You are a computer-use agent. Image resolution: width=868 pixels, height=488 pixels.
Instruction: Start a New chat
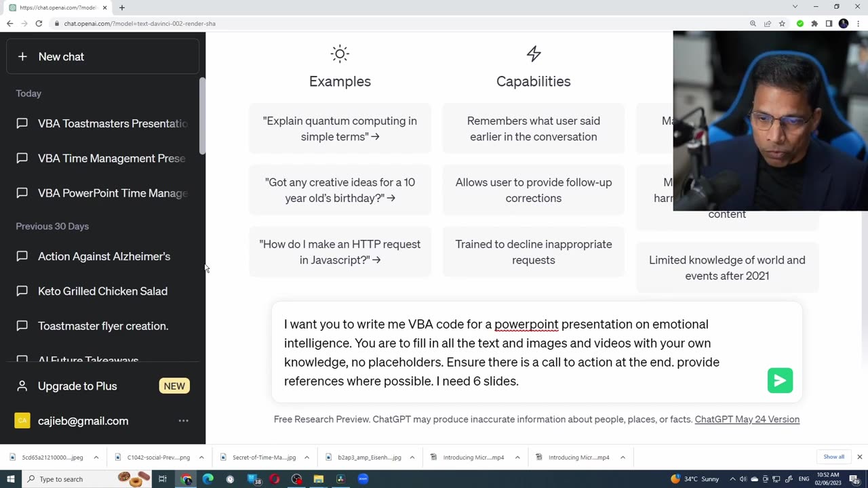point(102,57)
